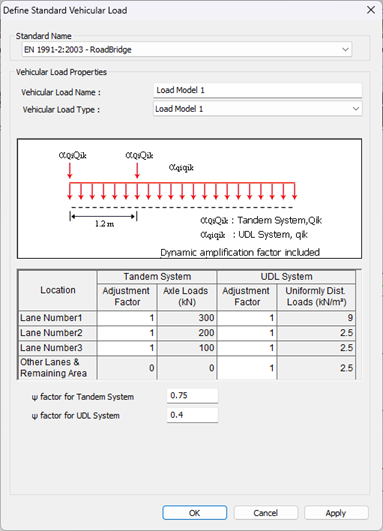Viewport: 383px width, 531px height.
Task: Cancel the vehicular load definition
Action: 265,513
